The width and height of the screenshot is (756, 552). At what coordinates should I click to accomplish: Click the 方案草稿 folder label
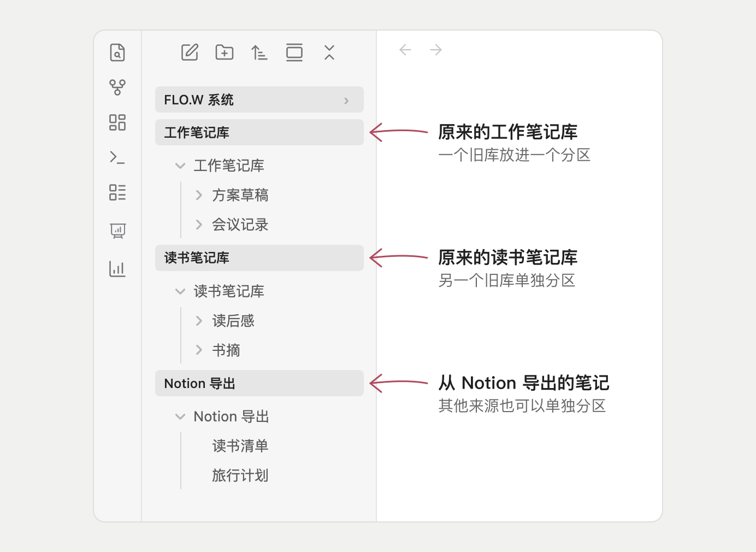(x=240, y=195)
